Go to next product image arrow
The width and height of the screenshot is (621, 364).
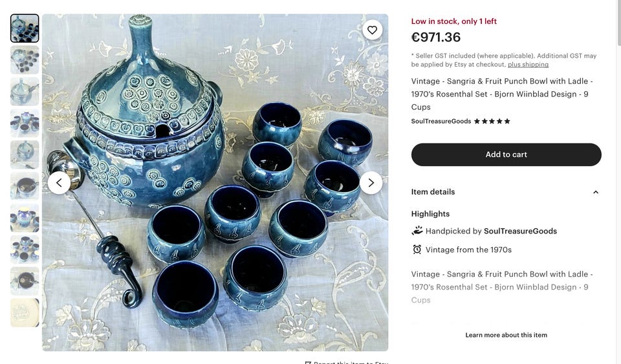371,183
